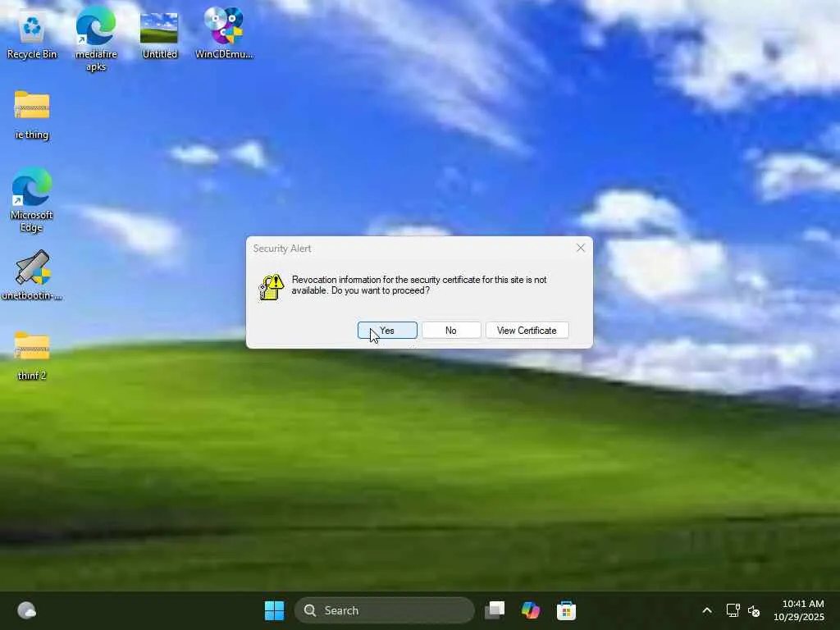Click the muted volume tray icon
The image size is (840, 630).
(x=754, y=610)
